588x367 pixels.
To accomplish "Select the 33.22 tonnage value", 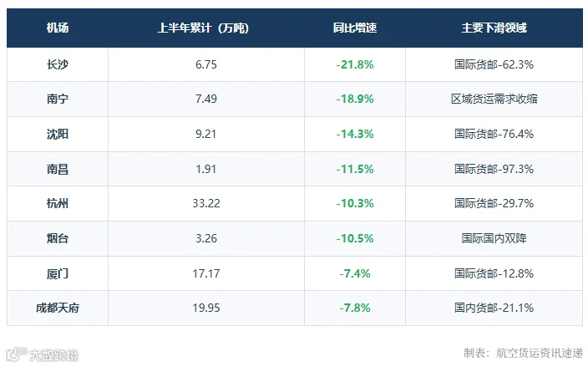I will click(205, 203).
